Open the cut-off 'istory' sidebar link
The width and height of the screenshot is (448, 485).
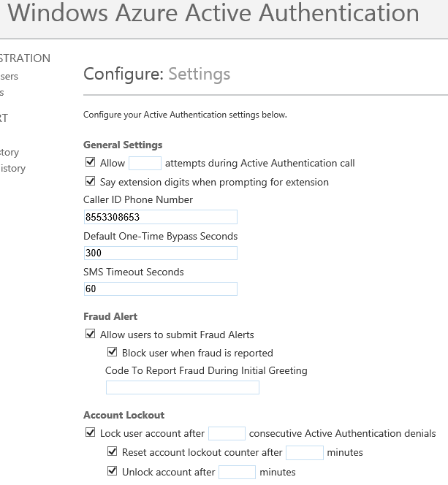(x=13, y=168)
